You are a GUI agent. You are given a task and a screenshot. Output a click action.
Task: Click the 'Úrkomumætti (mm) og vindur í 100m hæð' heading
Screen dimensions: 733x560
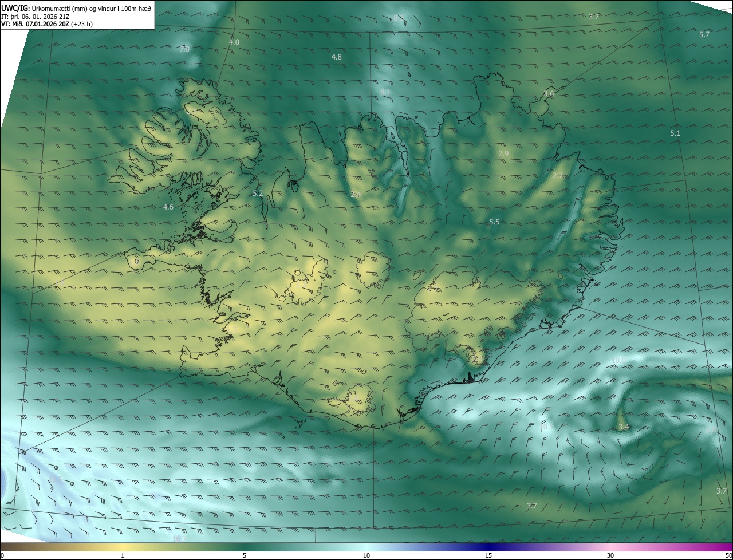click(x=91, y=8)
